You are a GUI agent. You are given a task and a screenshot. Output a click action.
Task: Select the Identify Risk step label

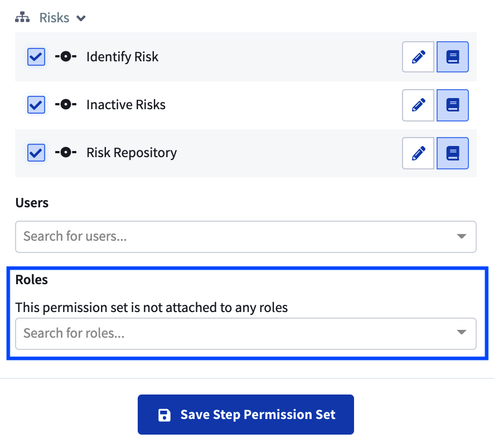[122, 56]
